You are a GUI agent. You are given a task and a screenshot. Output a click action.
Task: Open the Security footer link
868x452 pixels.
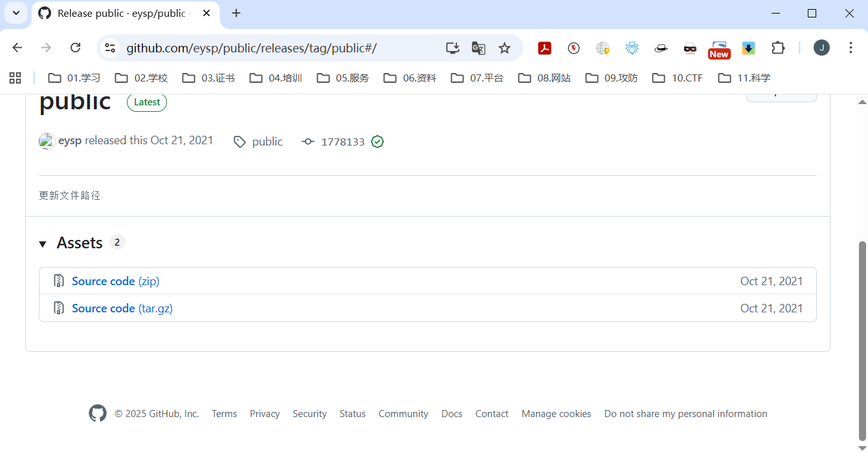pyautogui.click(x=309, y=414)
